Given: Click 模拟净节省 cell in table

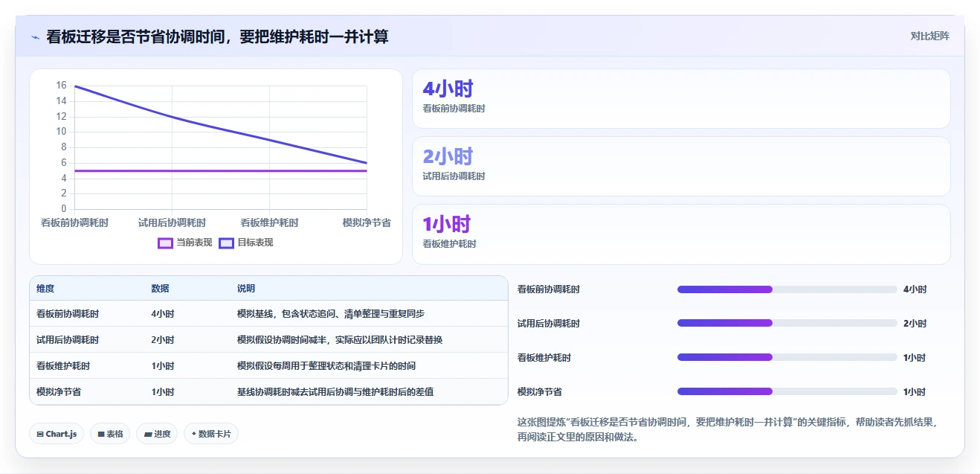Looking at the screenshot, I should [x=59, y=392].
